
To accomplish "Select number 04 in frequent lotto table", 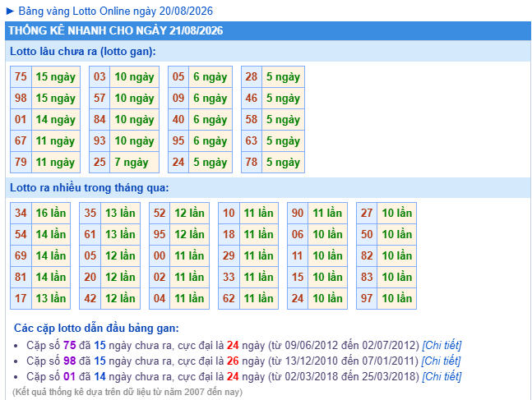I will pos(160,298).
